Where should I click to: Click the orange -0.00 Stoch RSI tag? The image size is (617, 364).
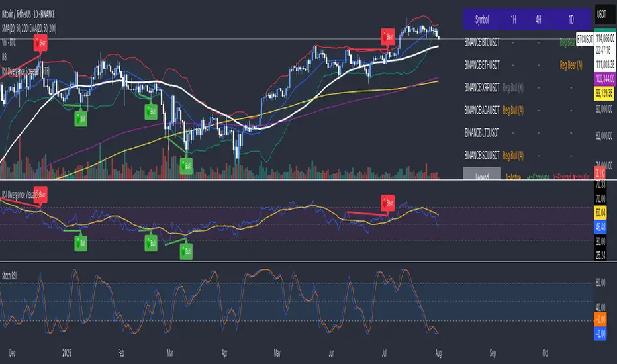click(x=600, y=319)
